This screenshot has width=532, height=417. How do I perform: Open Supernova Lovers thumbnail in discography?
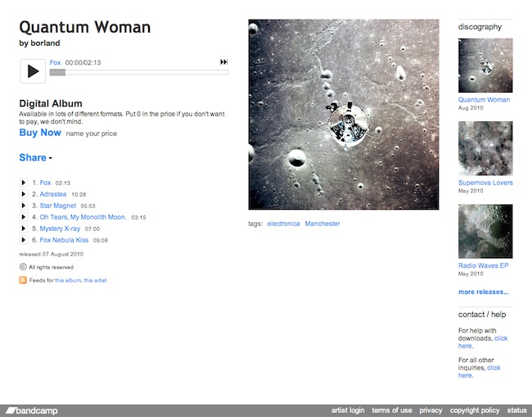click(485, 148)
